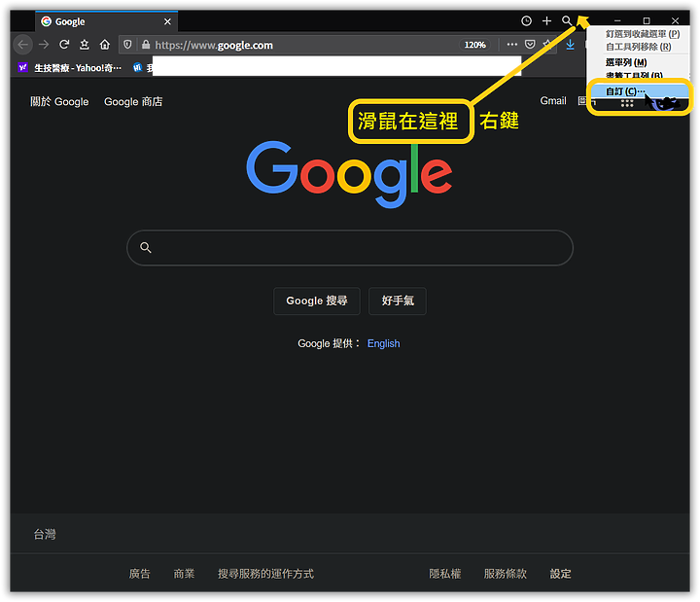Open tracking protection shield icon

(x=127, y=45)
